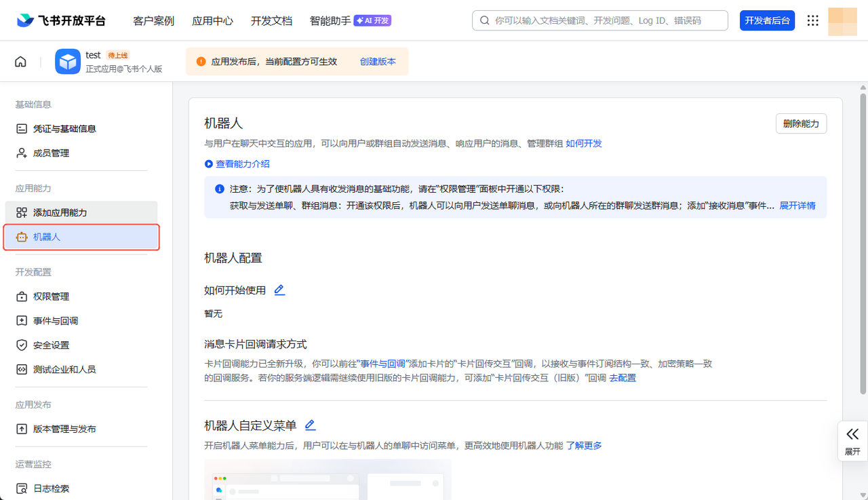The height and width of the screenshot is (500, 868).
Task: Edit 机器人自定义菜单 using its pencil icon
Action: pos(310,425)
